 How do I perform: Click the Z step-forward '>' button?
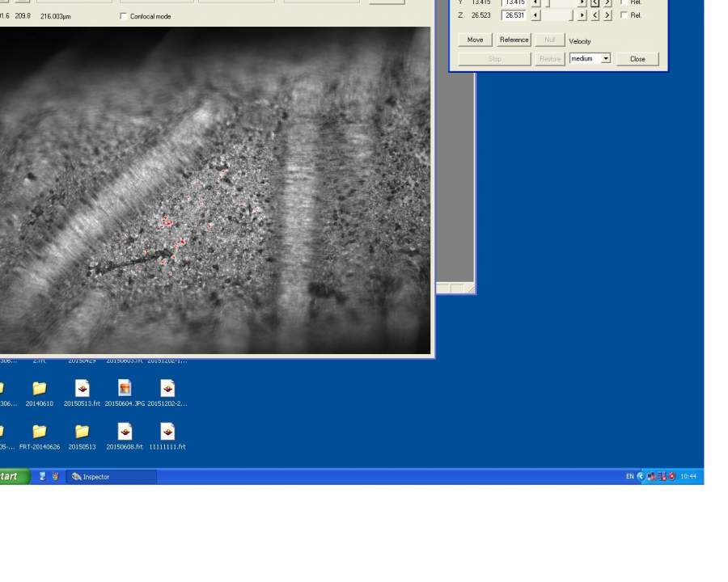point(607,15)
